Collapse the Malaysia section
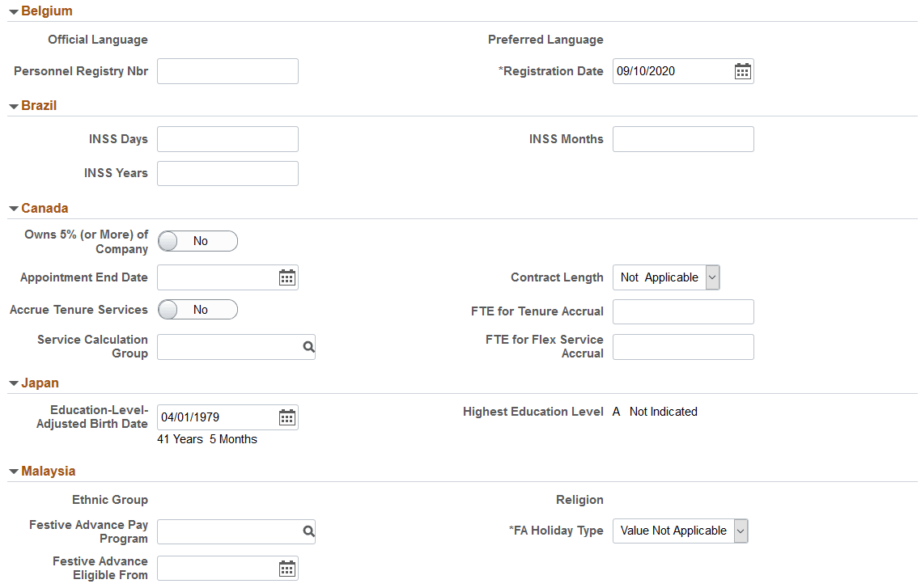The width and height of the screenshot is (921, 588). [12, 471]
